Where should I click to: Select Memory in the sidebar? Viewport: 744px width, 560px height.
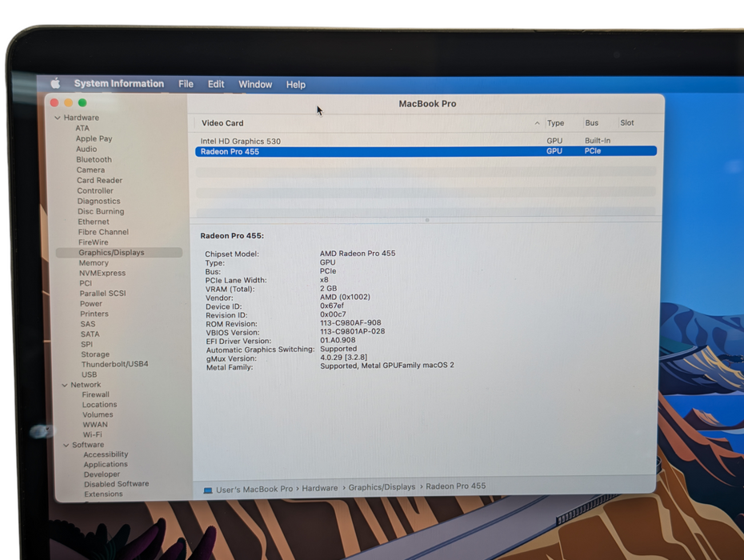[x=94, y=263]
